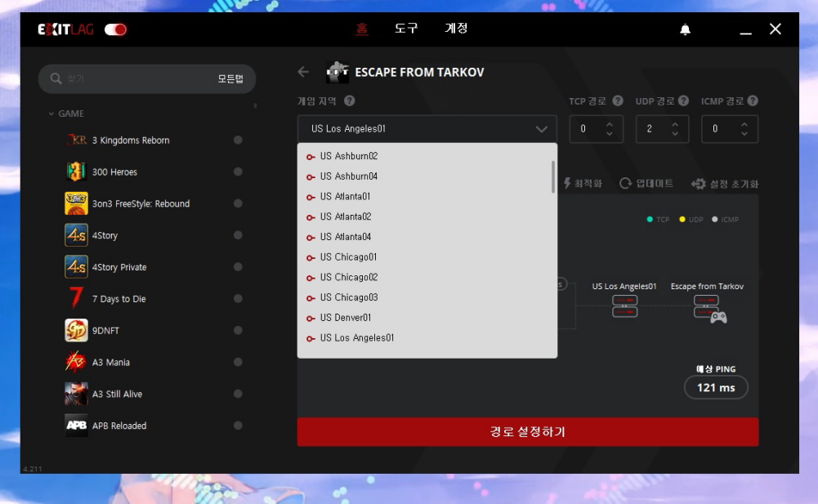Toggle the 300 Heroes status dot
Screen dimensions: 818x504
pyautogui.click(x=238, y=172)
